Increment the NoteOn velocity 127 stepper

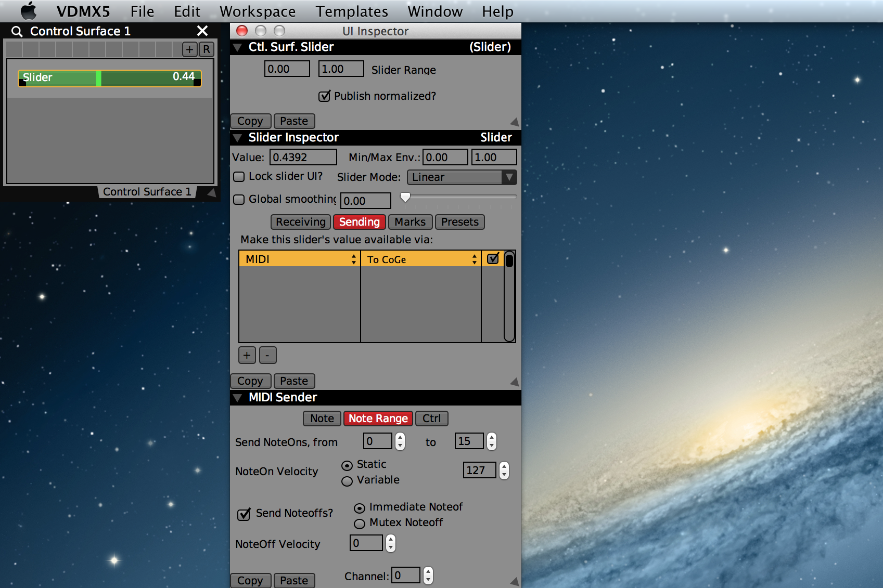(504, 466)
